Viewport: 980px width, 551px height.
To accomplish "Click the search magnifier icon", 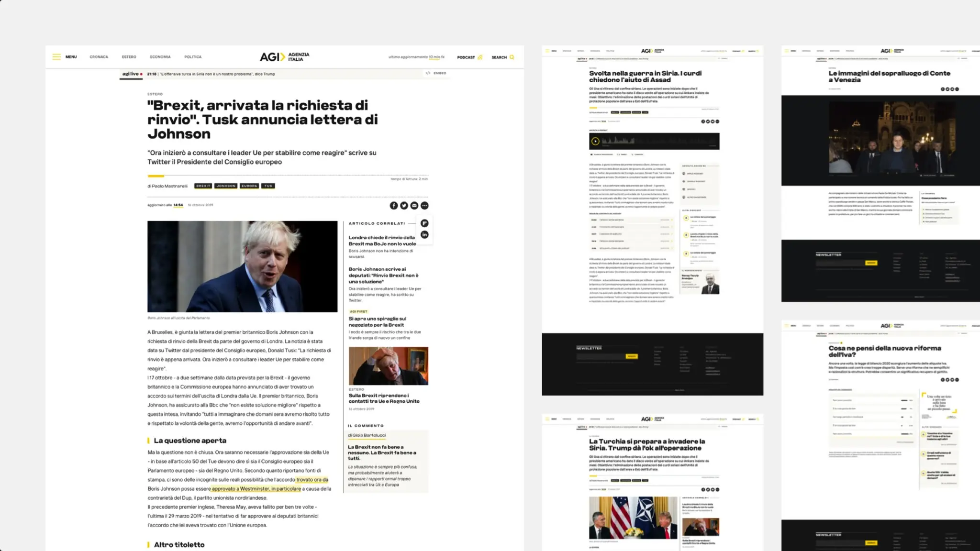I will pos(512,57).
